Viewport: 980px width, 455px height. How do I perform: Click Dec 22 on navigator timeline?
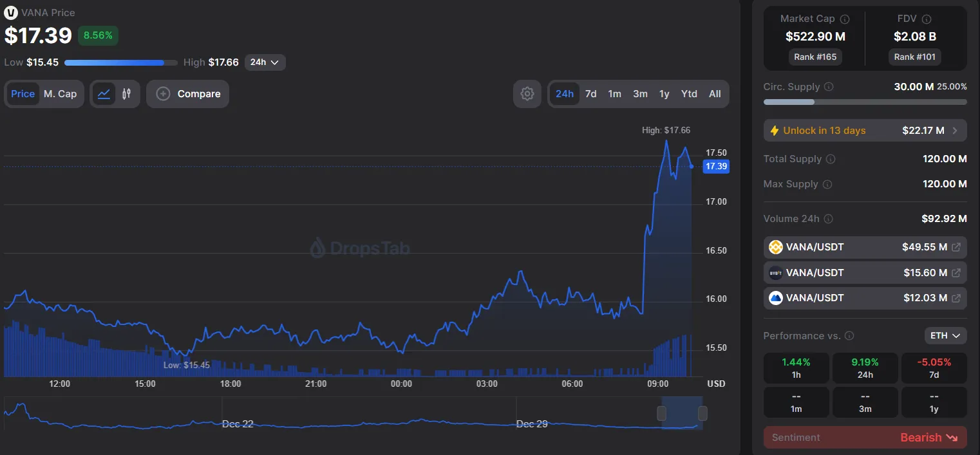(x=238, y=424)
